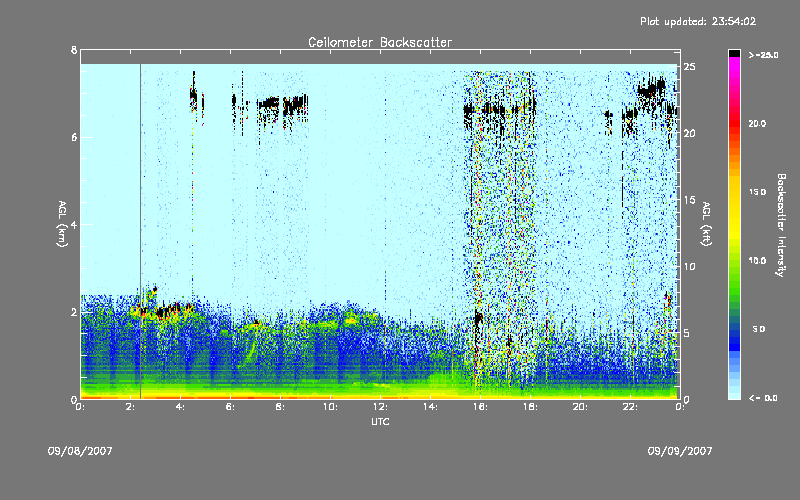
Task: Click the 6 km tick label on the left axis
Action: click(74, 137)
